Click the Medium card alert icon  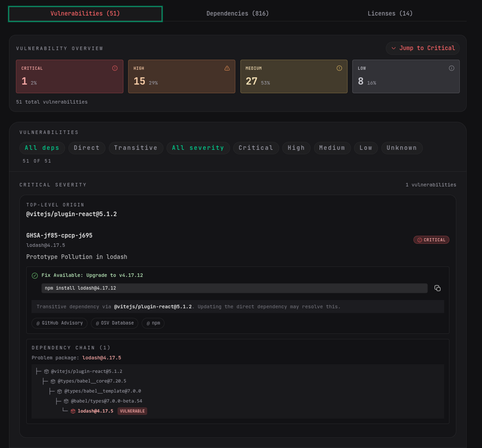coord(339,68)
